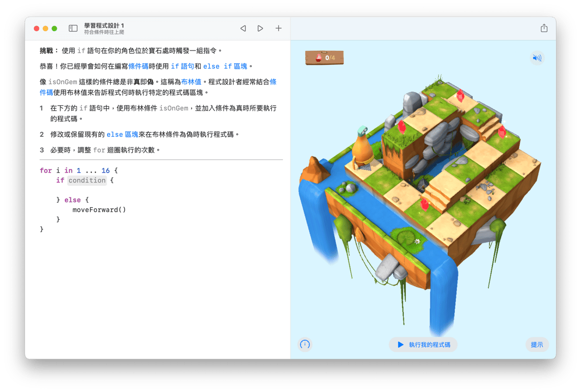Open the if 語句 link
Screen dimensions: 581x392
[x=182, y=66]
